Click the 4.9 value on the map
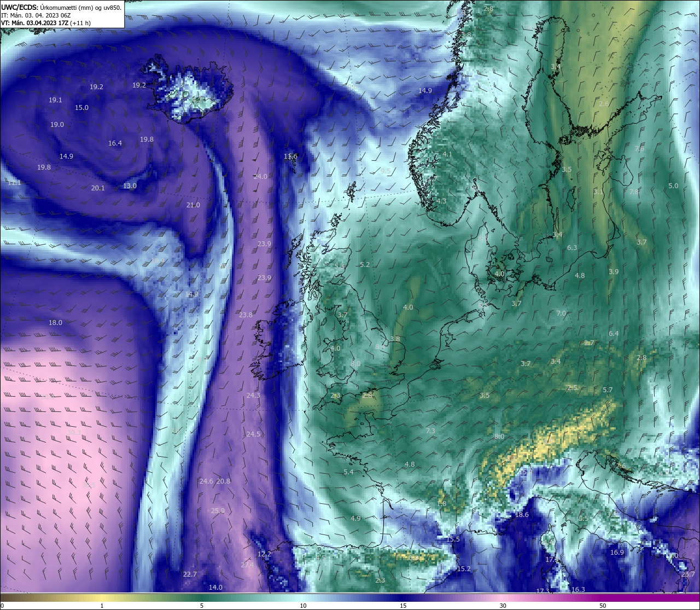Screen dimensions: 700x610 (x=355, y=519)
